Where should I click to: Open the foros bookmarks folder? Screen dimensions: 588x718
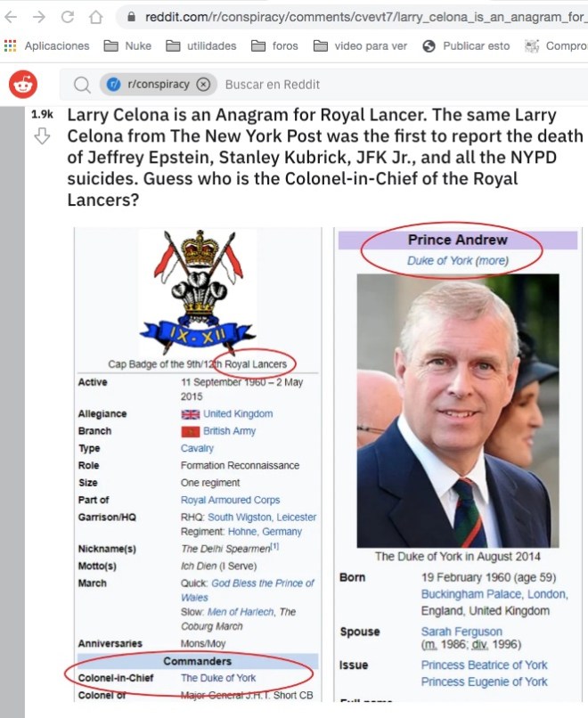click(x=274, y=45)
